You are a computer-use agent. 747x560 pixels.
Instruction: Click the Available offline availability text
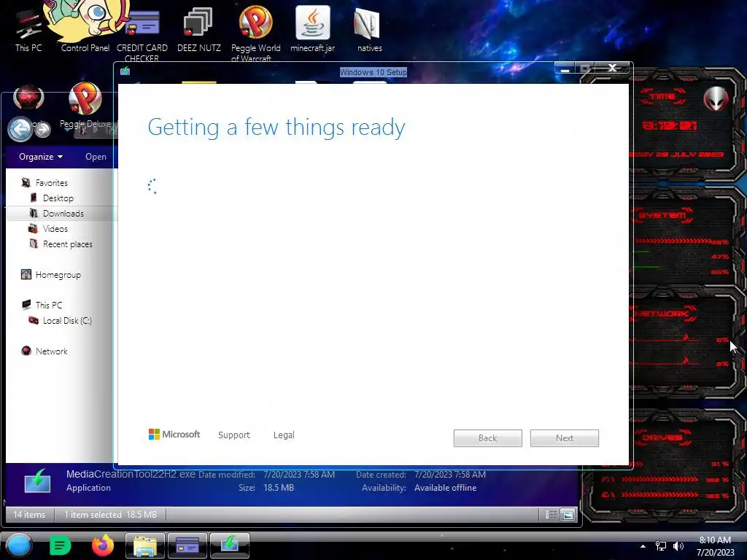point(446,488)
